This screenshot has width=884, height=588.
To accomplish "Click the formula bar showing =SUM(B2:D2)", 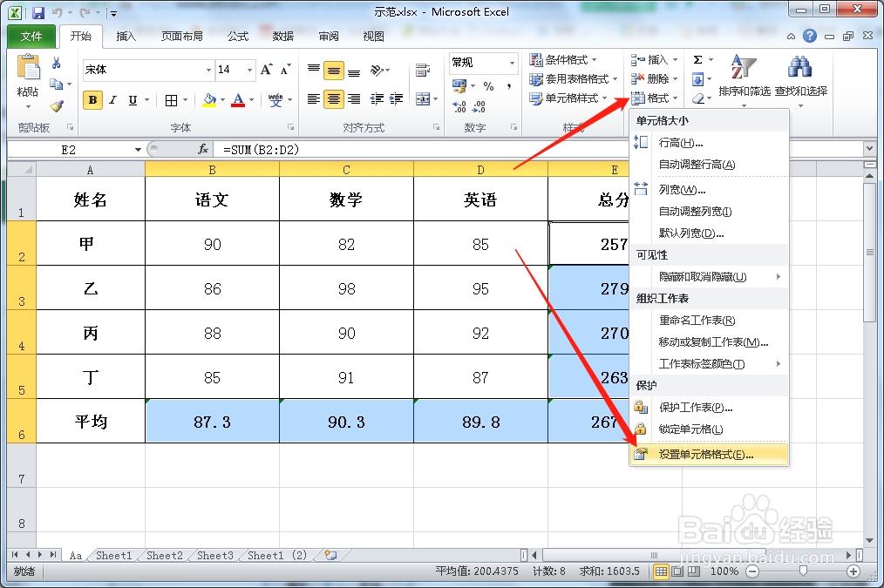I will (539, 149).
